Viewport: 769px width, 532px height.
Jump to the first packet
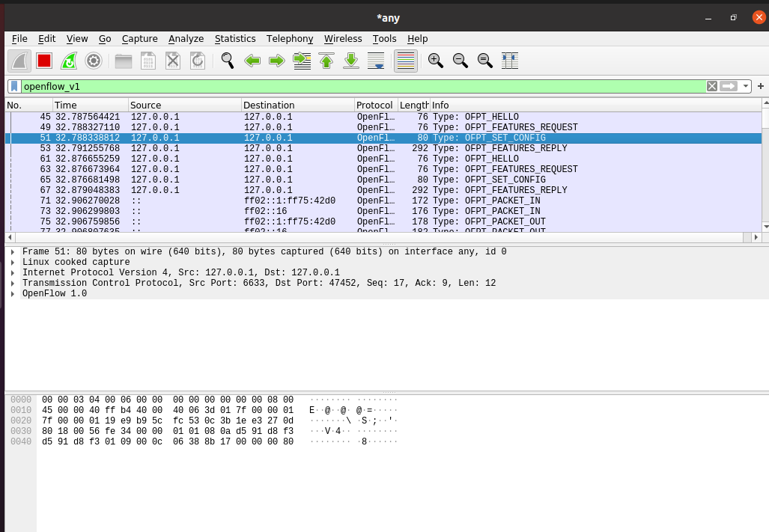tap(326, 61)
